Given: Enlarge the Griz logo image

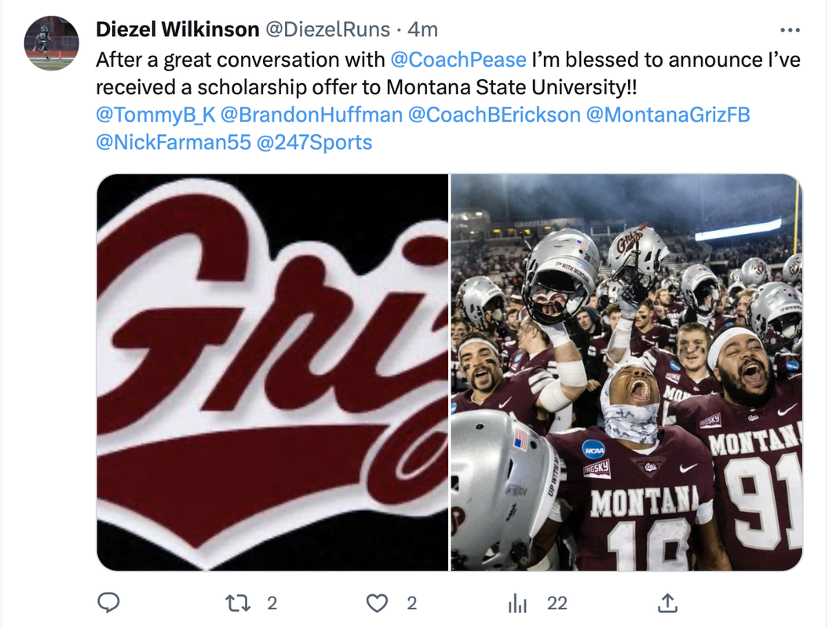Looking at the screenshot, I should pyautogui.click(x=272, y=372).
